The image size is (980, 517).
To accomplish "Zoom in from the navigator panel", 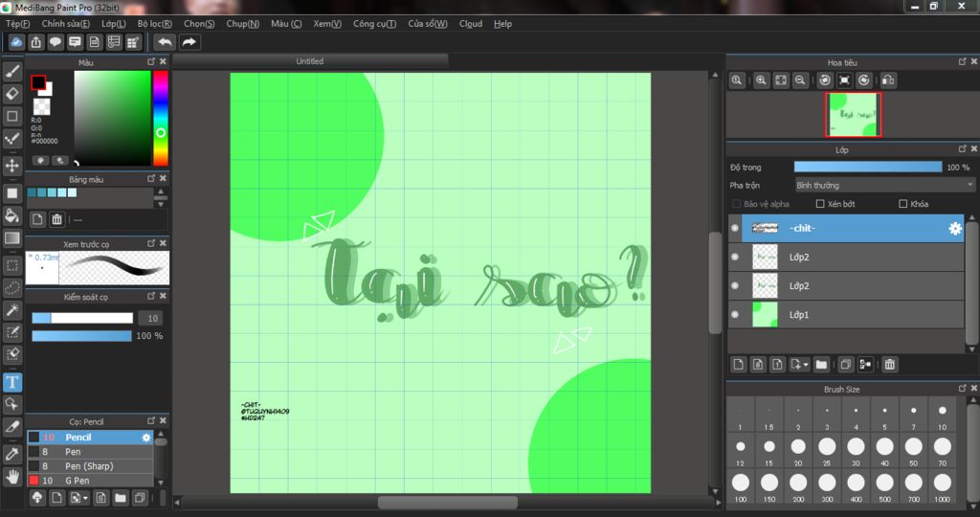I will point(761,80).
